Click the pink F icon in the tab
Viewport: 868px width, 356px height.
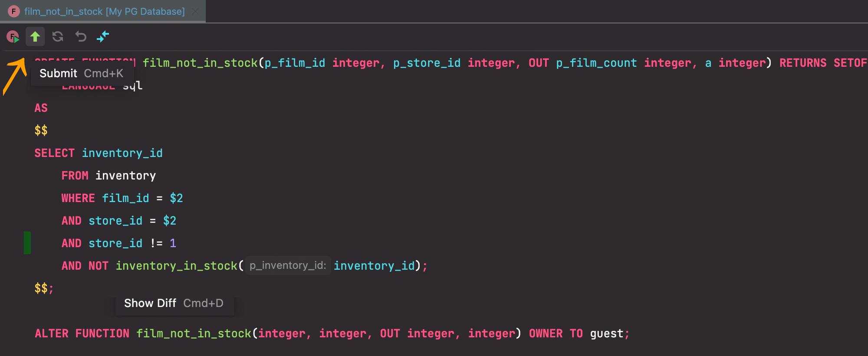(x=14, y=11)
